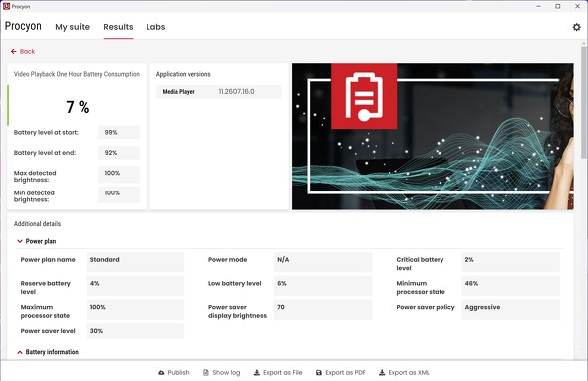588x381 pixels.
Task: Click the Export as PDF text
Action: (x=345, y=373)
